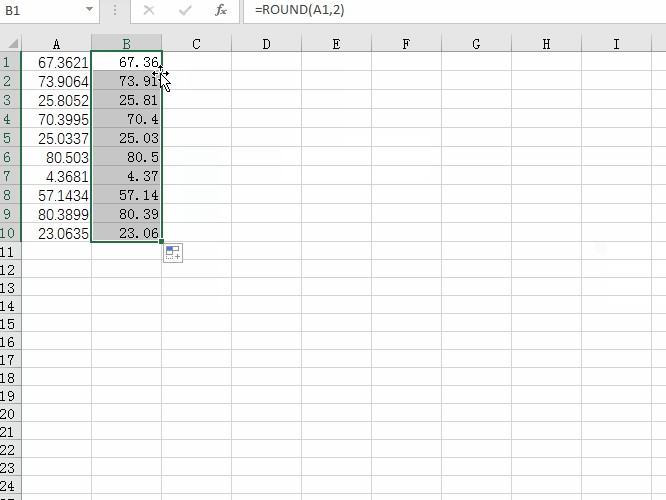The height and width of the screenshot is (500, 666).
Task: Click the Select All corner triangle
Action: [x=11, y=43]
